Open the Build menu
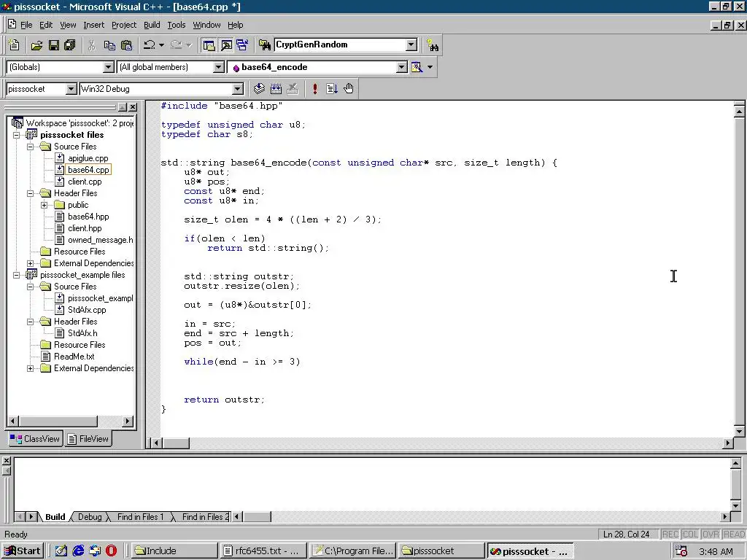Viewport: 747px width, 560px height. 152,25
